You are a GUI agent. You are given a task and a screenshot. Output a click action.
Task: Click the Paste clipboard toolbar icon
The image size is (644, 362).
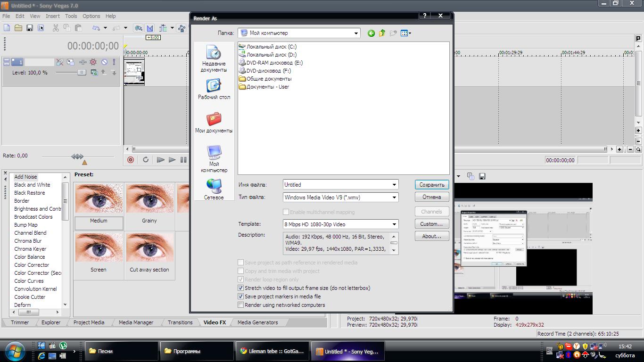click(78, 28)
